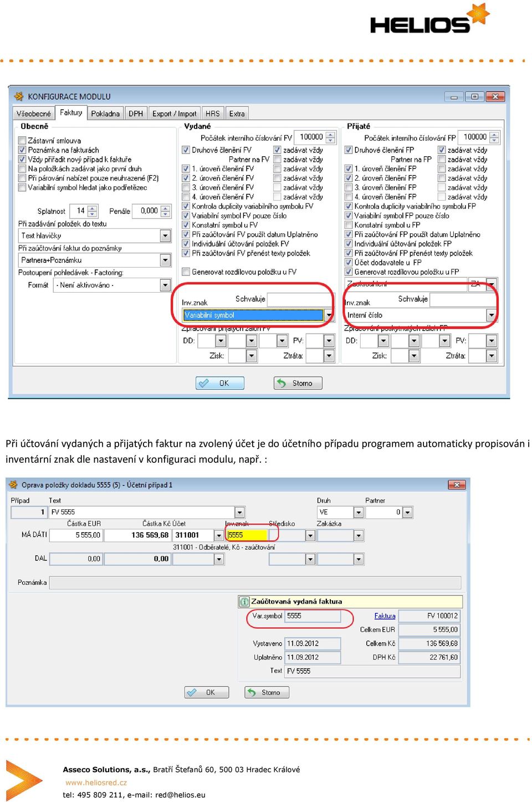Select the HRS tab

pos(213,113)
